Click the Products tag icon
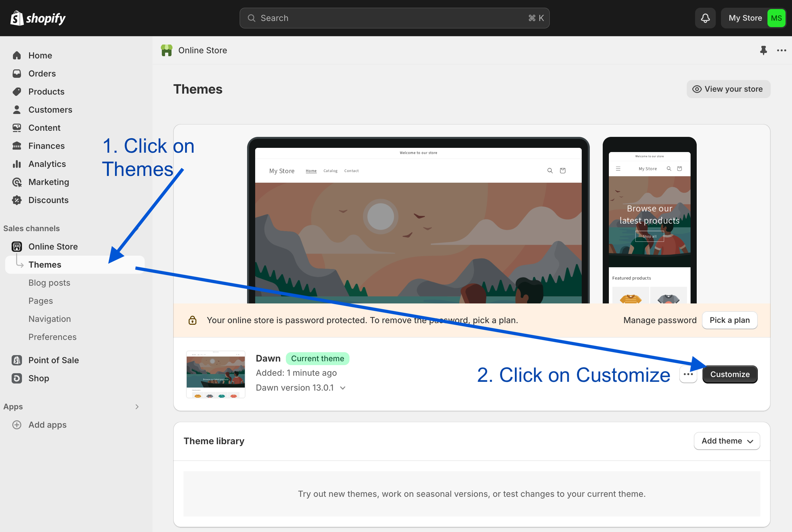Screen dimensions: 792x532 point(16,91)
